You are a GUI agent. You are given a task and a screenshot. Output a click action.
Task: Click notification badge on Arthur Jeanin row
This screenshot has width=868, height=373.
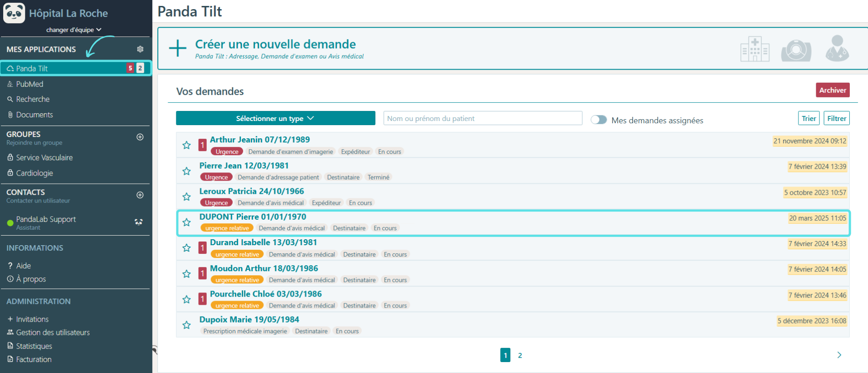click(x=203, y=146)
